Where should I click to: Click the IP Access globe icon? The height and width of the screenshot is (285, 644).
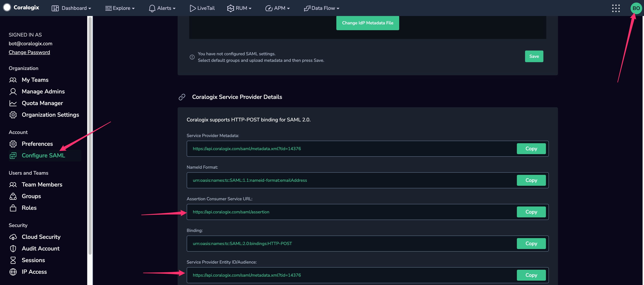13,272
